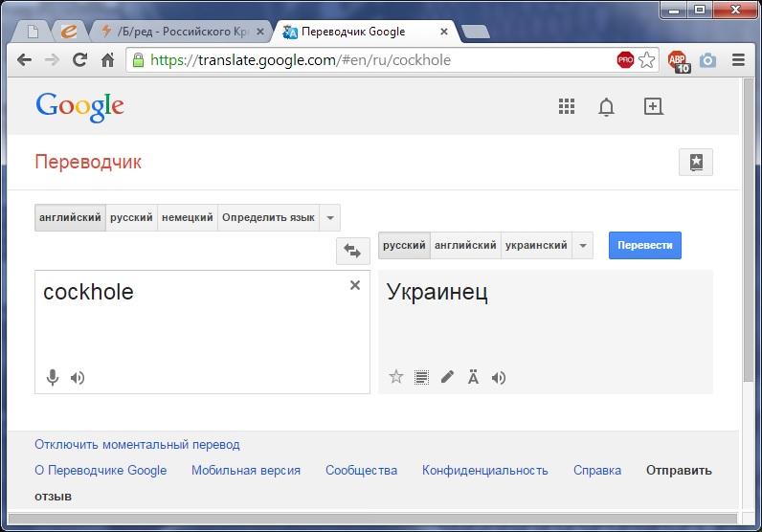Open Google notifications bell
Screen dimensions: 762x532
[606, 107]
